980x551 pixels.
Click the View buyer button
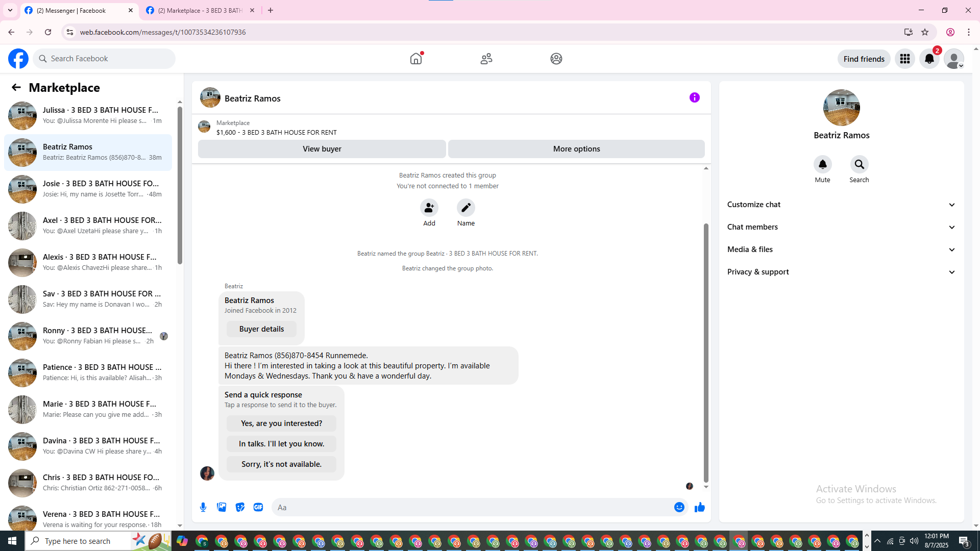pos(322,149)
